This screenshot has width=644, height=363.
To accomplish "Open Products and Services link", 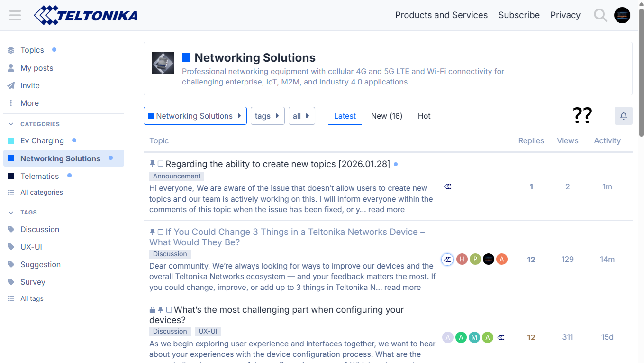I will click(x=441, y=15).
